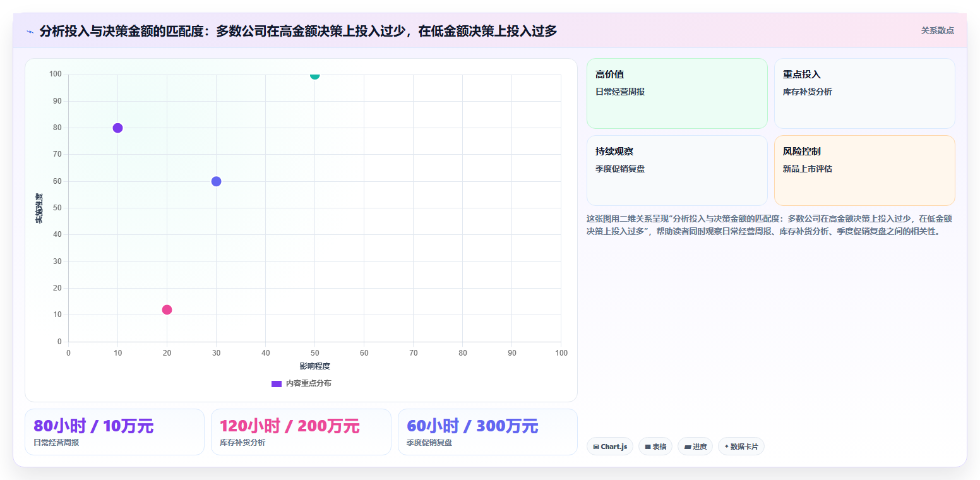Click the 表格 tag
Screen dimensions: 980x480
655,447
